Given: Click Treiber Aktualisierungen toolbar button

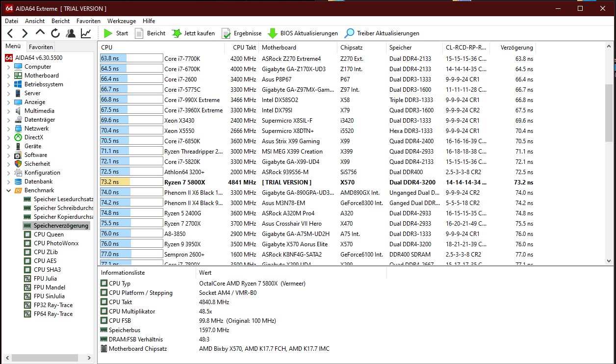Looking at the screenshot, I should tap(382, 33).
